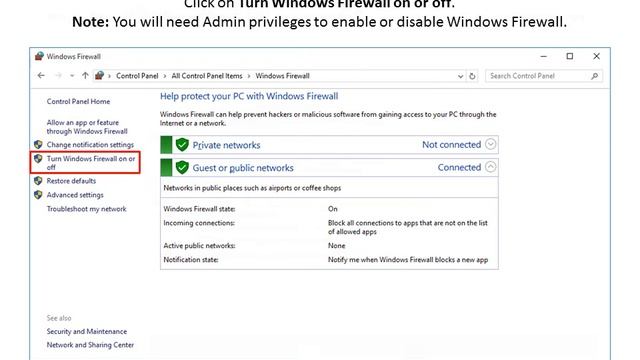Click Notification state label

point(191,260)
